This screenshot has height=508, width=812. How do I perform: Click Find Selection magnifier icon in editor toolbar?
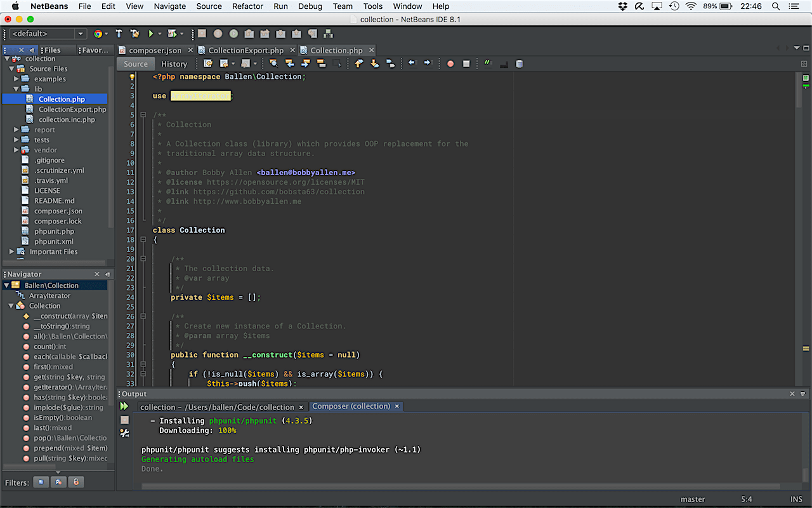[x=273, y=63]
